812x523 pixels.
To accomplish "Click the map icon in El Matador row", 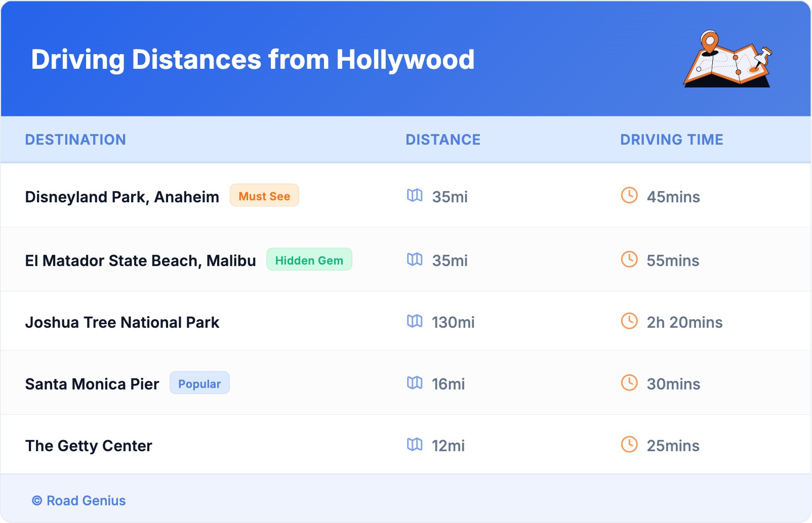I will 415,259.
